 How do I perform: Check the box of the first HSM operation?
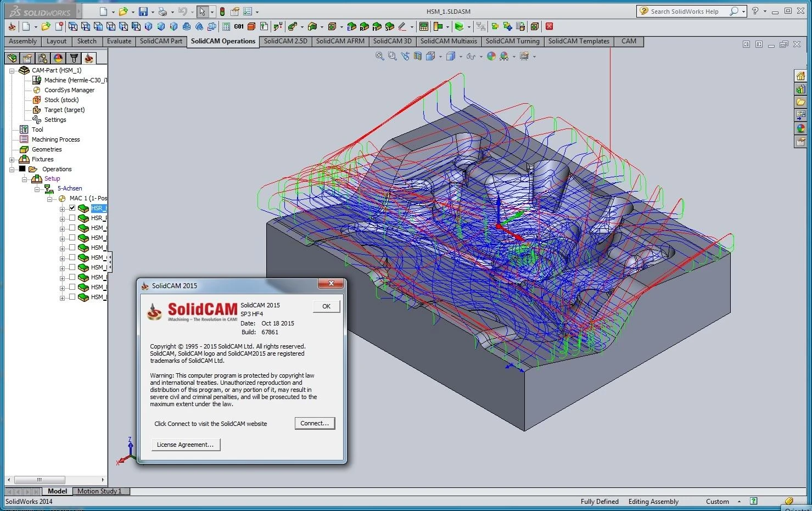(x=72, y=228)
